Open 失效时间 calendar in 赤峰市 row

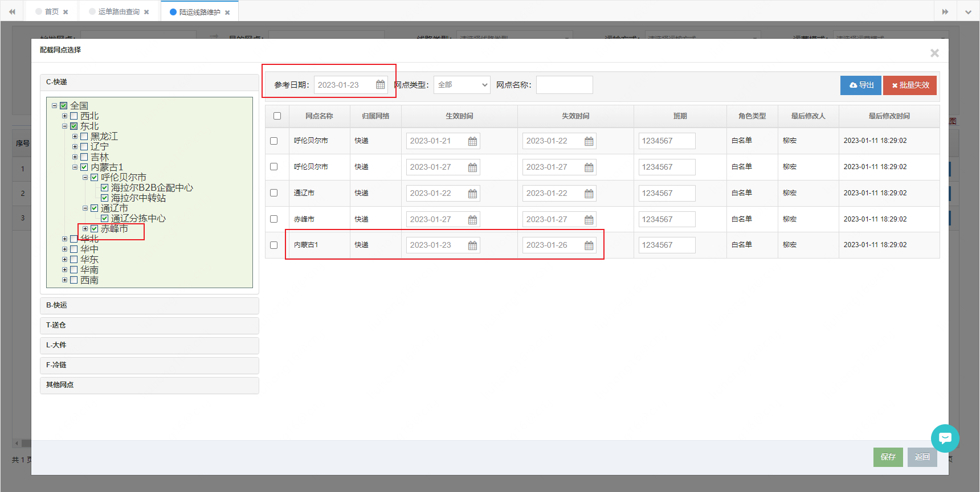tap(589, 220)
